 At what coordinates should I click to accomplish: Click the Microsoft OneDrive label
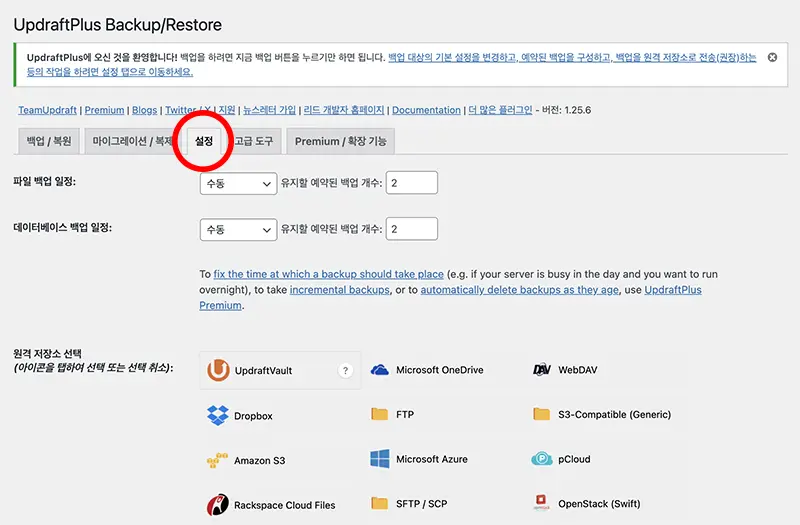click(x=440, y=370)
